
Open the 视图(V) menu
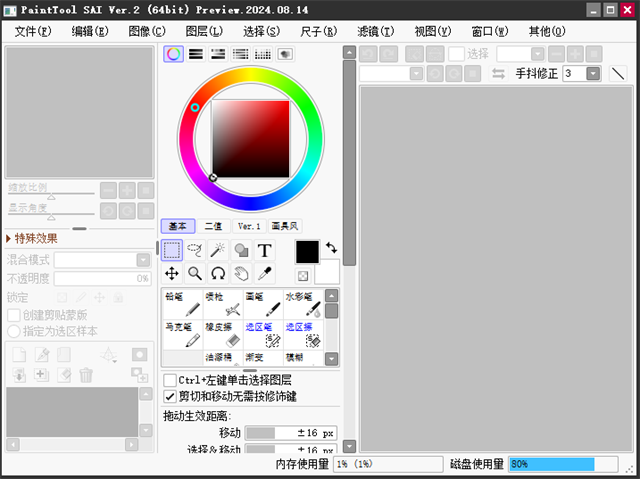tap(433, 31)
